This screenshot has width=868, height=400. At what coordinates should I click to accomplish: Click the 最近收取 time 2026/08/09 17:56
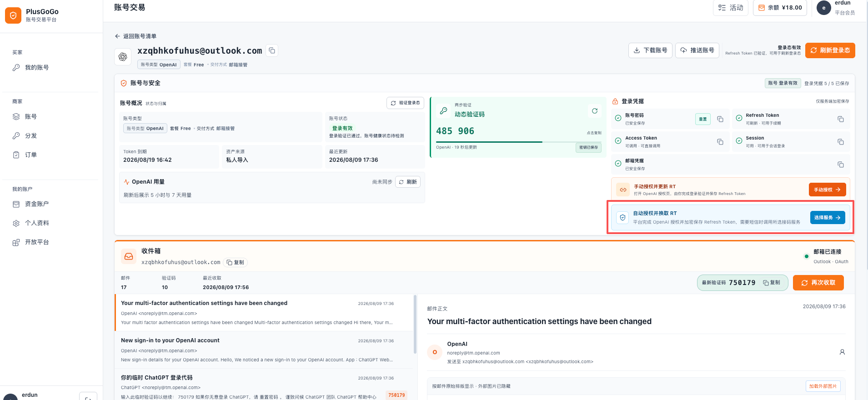point(226,287)
